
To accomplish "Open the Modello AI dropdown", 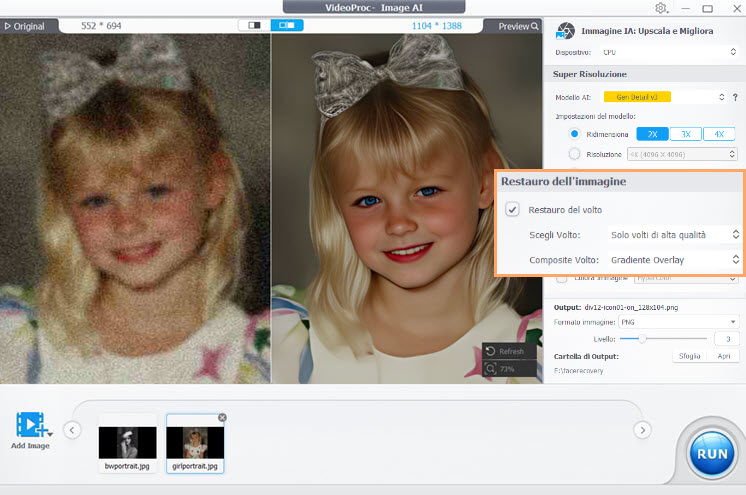I will (665, 97).
